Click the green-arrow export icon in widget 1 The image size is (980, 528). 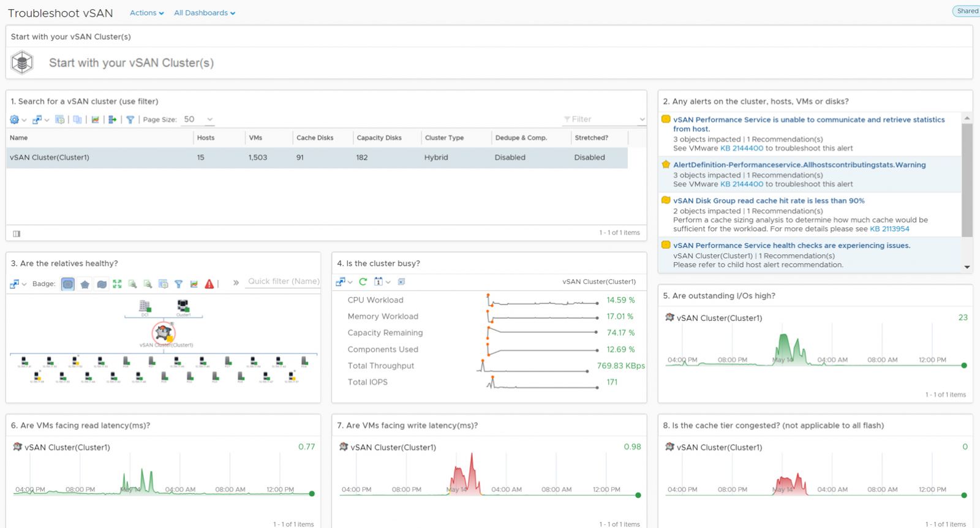pyautogui.click(x=113, y=119)
